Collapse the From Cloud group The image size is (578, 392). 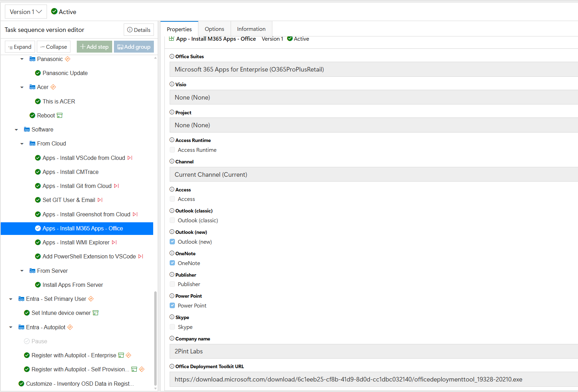[x=22, y=144]
